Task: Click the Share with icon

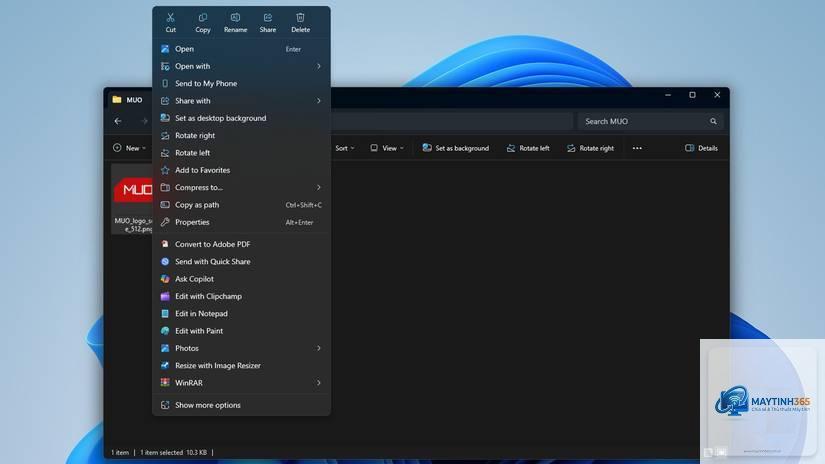Action: 165,101
